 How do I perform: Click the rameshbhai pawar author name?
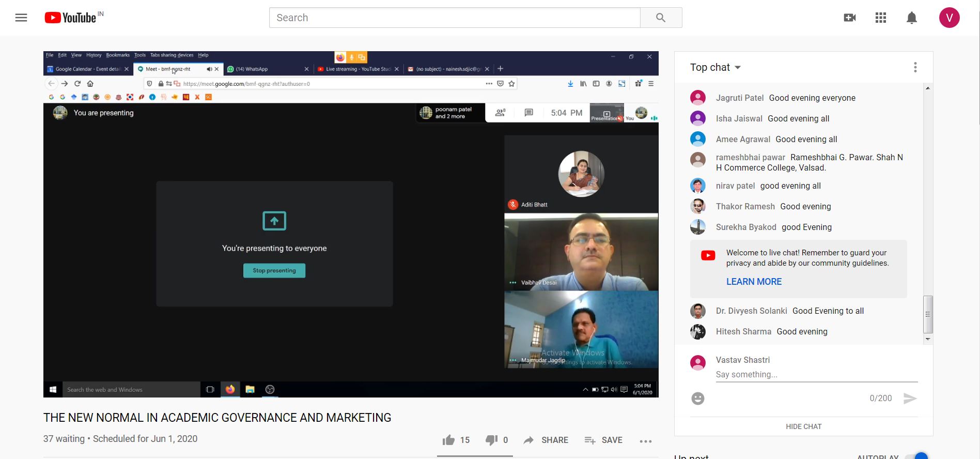click(750, 157)
